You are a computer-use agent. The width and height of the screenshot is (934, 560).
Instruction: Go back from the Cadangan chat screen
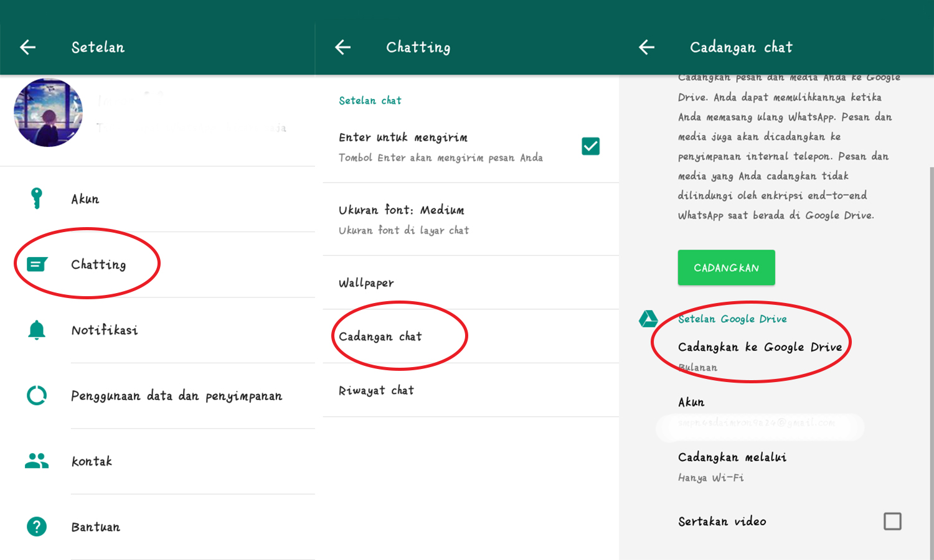pos(647,47)
